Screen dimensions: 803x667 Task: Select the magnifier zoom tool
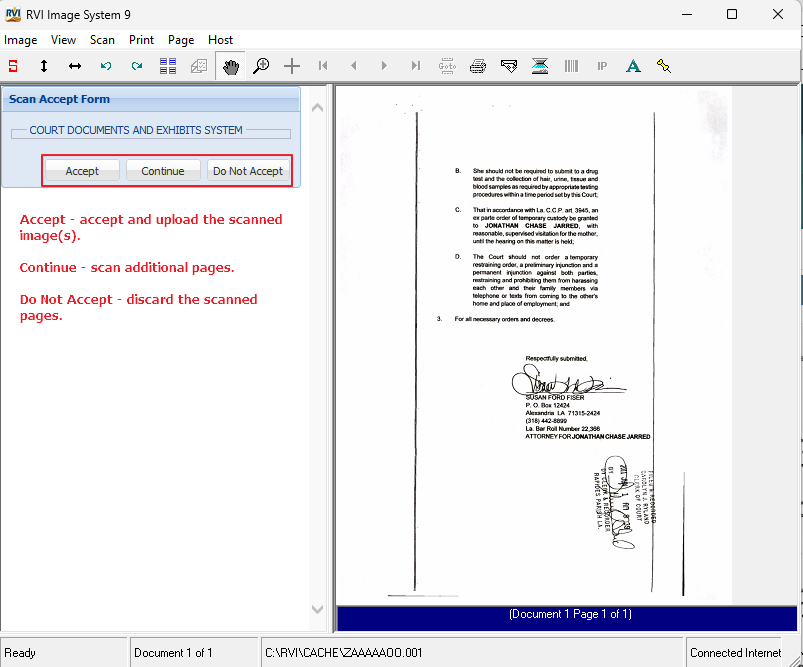261,66
